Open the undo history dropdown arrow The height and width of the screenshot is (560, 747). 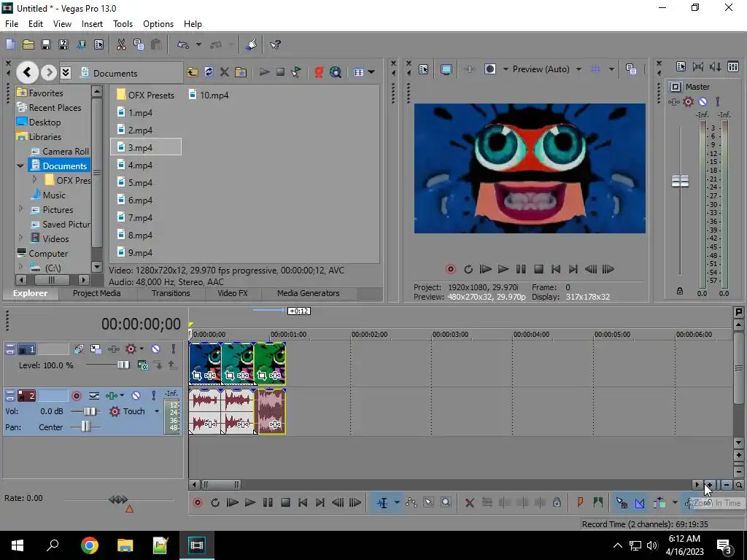198,44
